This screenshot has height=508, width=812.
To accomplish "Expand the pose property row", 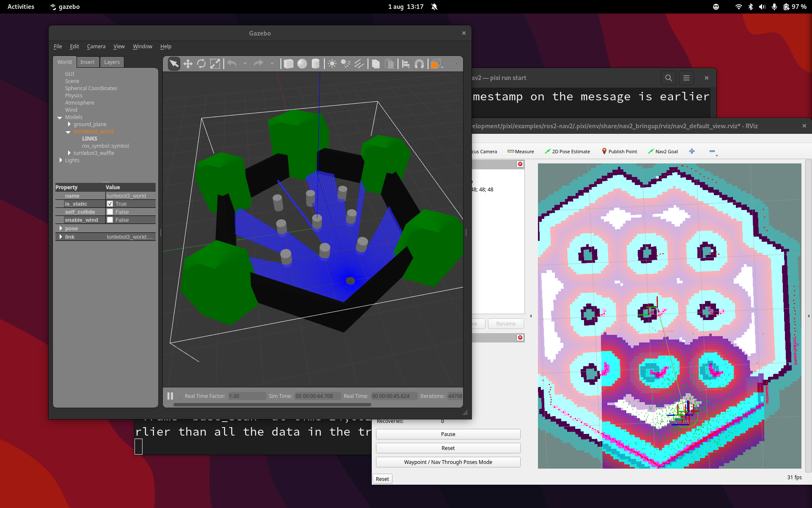I will coord(62,228).
